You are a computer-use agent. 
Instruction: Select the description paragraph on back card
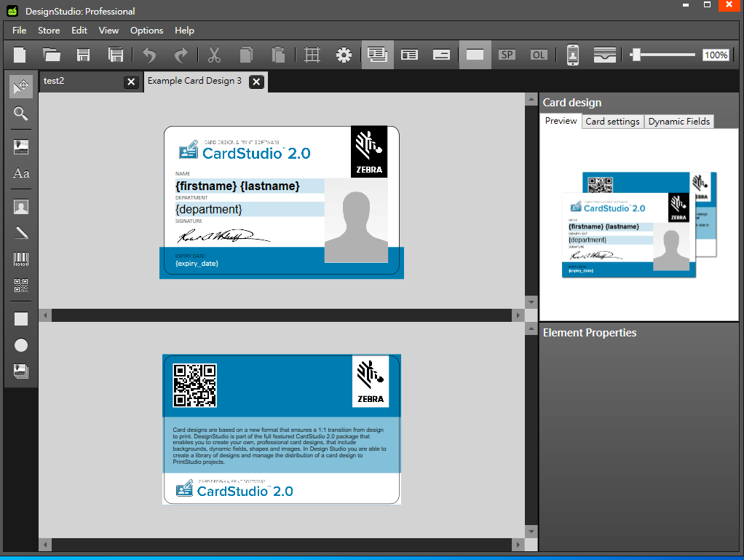(280, 446)
